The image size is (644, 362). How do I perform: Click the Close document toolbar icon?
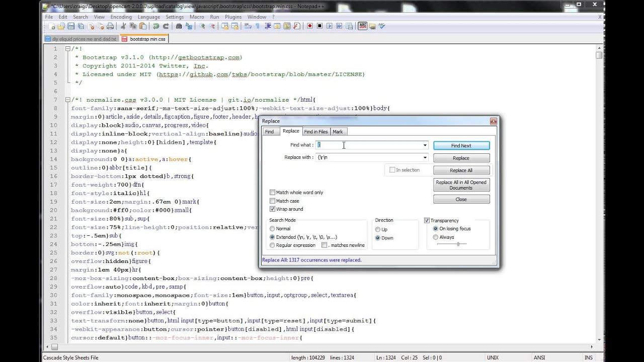pos(91,26)
